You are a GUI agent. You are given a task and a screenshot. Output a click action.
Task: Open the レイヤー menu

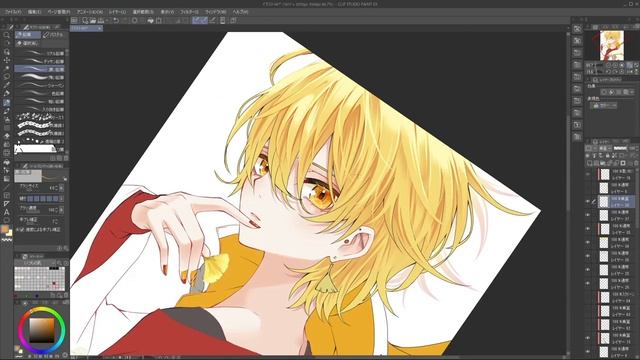[117, 12]
